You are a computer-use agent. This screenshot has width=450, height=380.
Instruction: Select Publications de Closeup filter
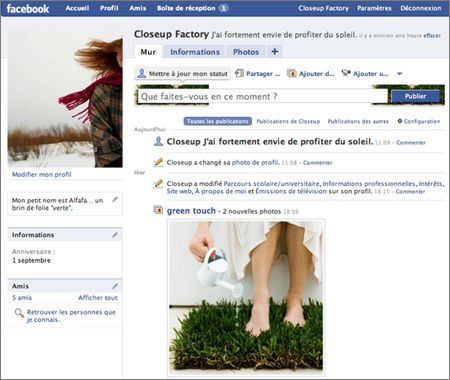288,121
